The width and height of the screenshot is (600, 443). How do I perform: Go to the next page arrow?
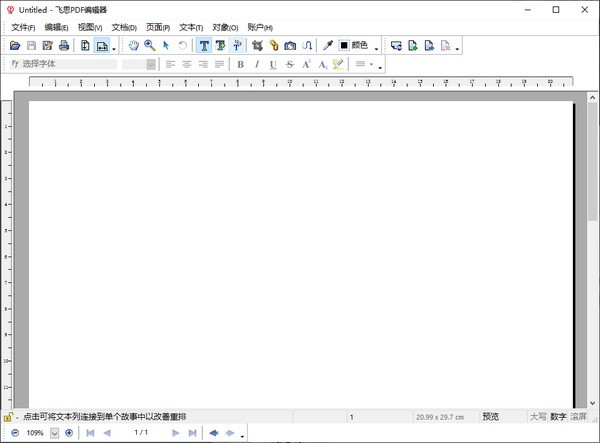tap(176, 433)
